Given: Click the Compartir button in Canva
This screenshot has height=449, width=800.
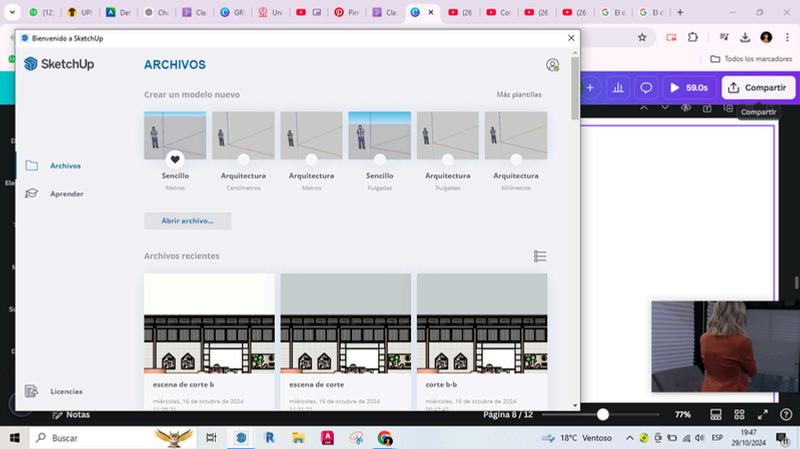Looking at the screenshot, I should click(x=758, y=88).
